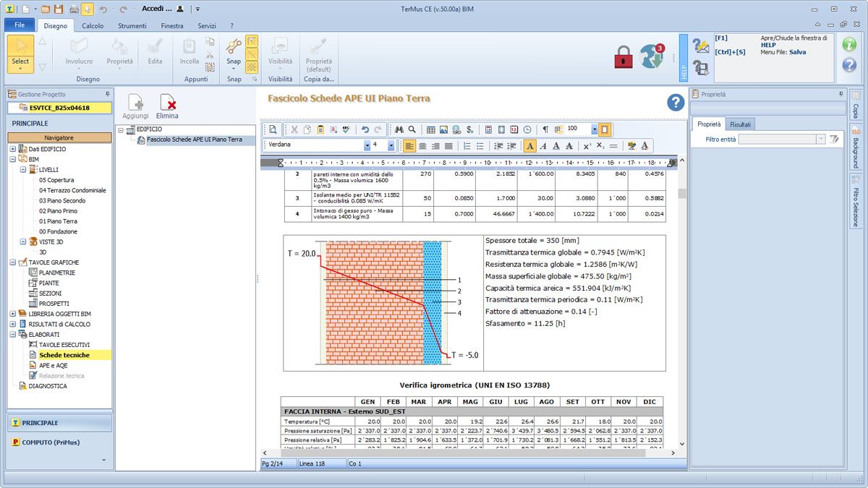Viewport: 868px width, 488px height.
Task: Toggle page layout view button next to zoom
Action: [x=605, y=129]
